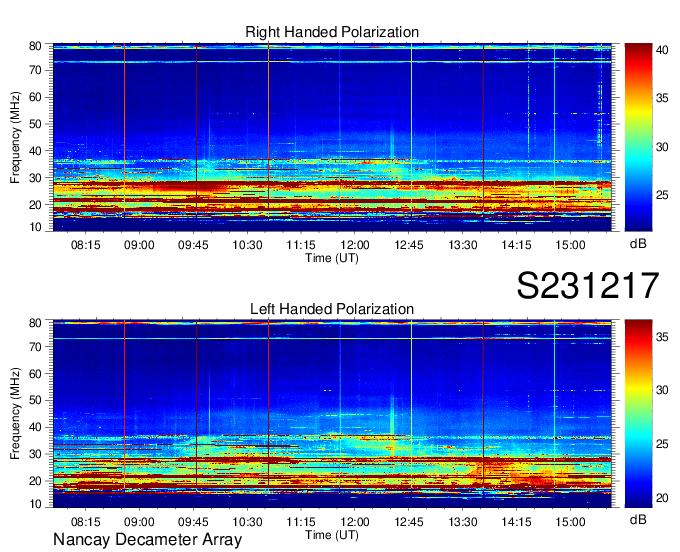Click the 35 dB label on top color bar
680x552 pixels.
(x=662, y=98)
